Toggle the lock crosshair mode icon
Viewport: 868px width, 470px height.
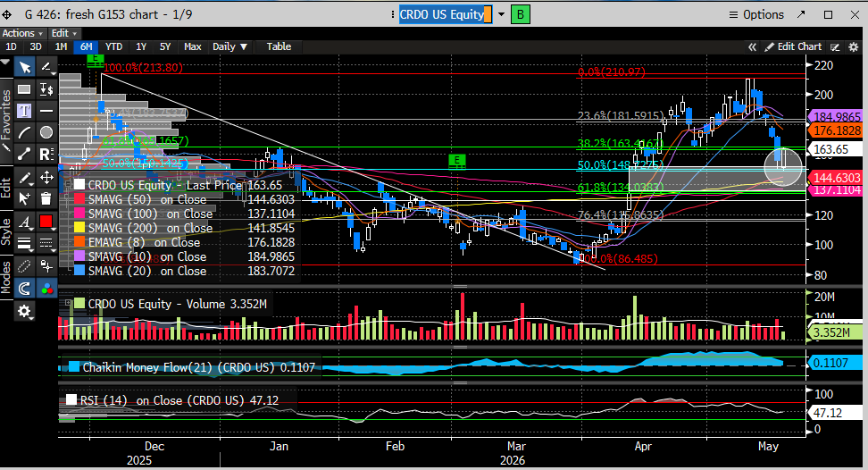pos(46,266)
